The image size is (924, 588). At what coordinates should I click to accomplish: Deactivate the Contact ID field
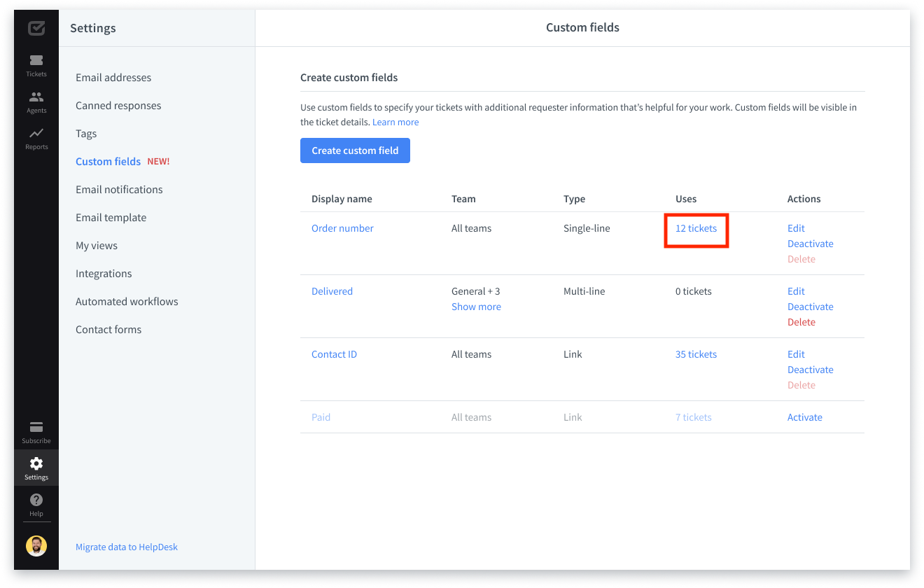point(810,370)
